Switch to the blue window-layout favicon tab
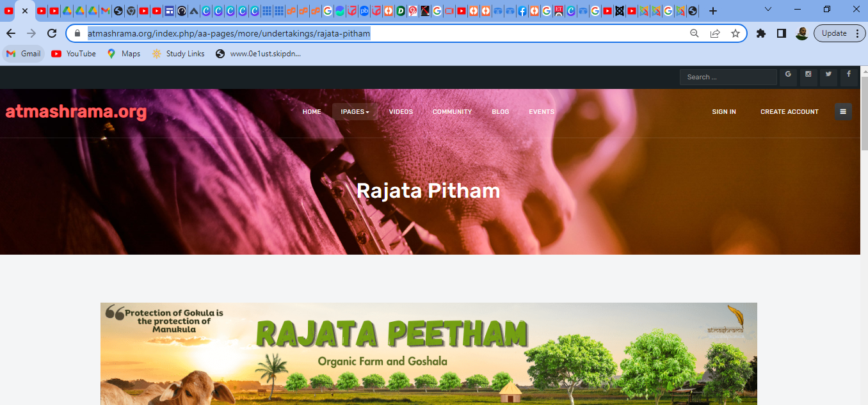Image resolution: width=868 pixels, height=405 pixels. [169, 11]
